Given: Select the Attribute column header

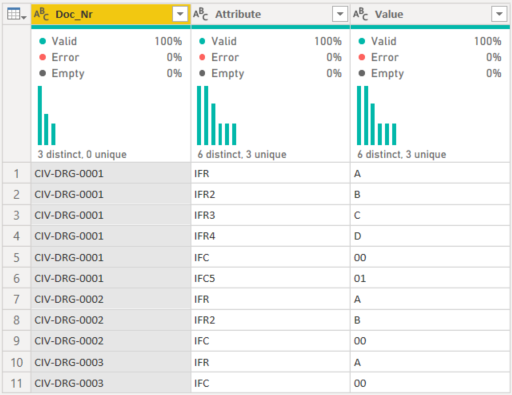Looking at the screenshot, I should point(270,14).
